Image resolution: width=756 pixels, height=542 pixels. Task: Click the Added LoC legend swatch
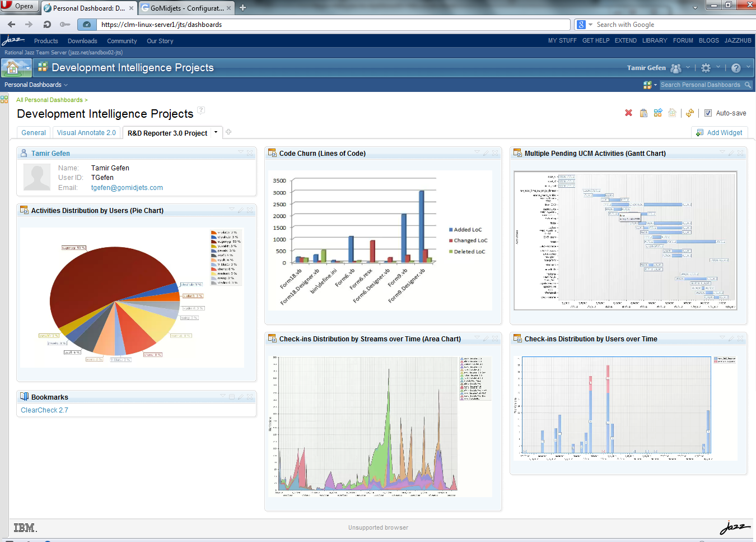(x=451, y=230)
